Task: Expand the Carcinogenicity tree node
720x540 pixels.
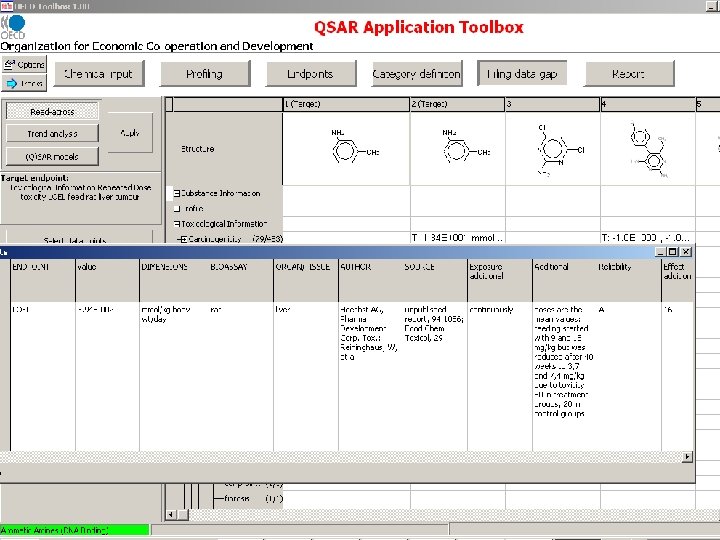Action: click(183, 239)
